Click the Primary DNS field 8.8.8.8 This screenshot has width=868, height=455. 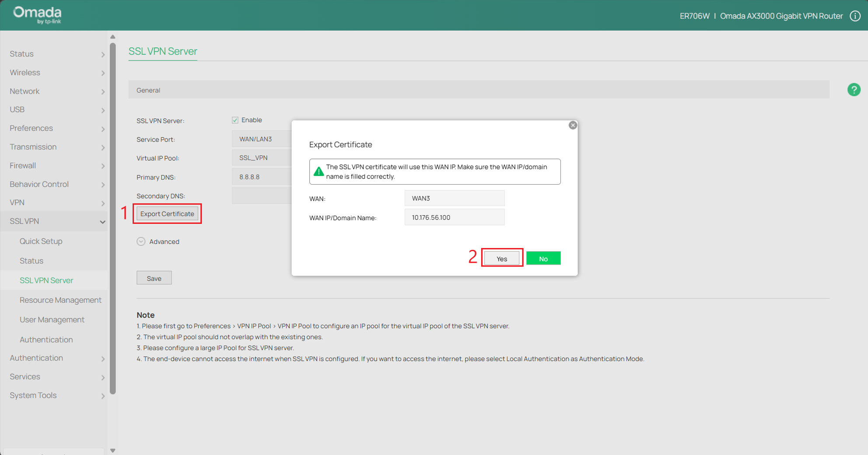[262, 177]
